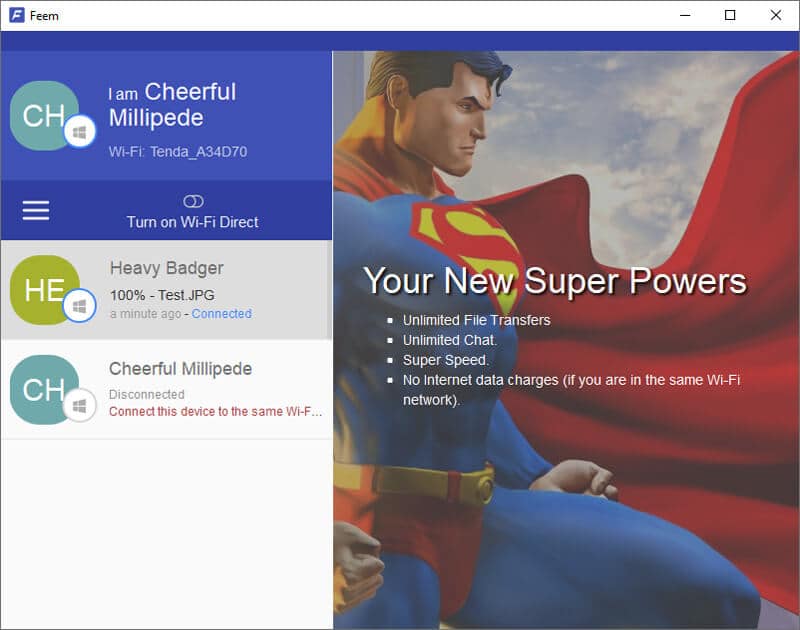Click the Turn on Wi-Fi Direct label
800x630 pixels.
[x=192, y=222]
